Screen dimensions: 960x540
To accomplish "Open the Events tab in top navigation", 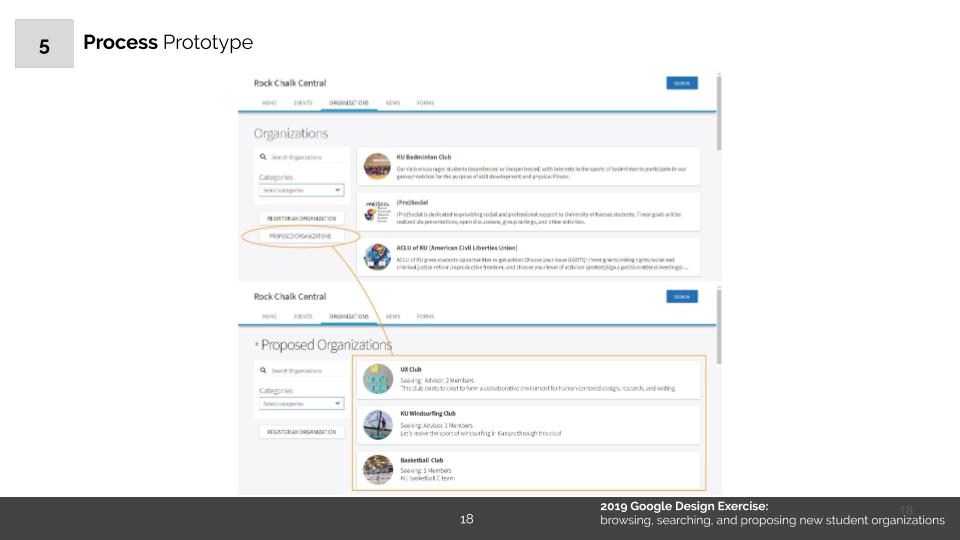I will (303, 102).
